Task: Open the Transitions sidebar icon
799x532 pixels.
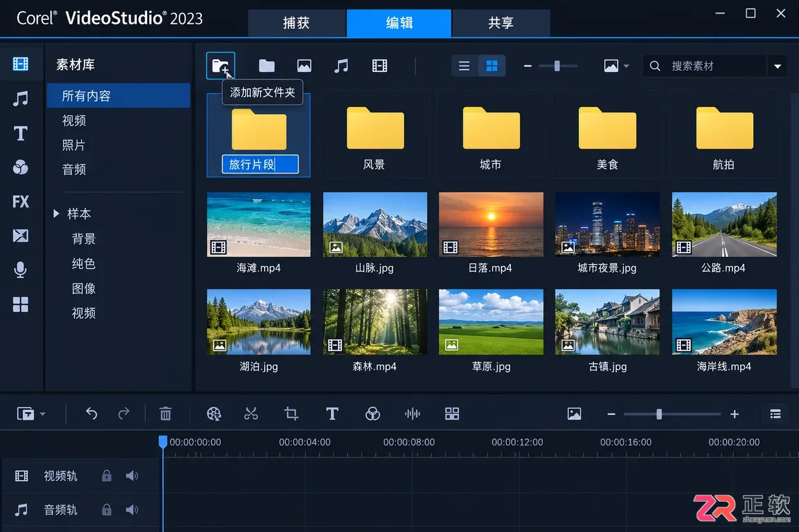Action: point(21,235)
